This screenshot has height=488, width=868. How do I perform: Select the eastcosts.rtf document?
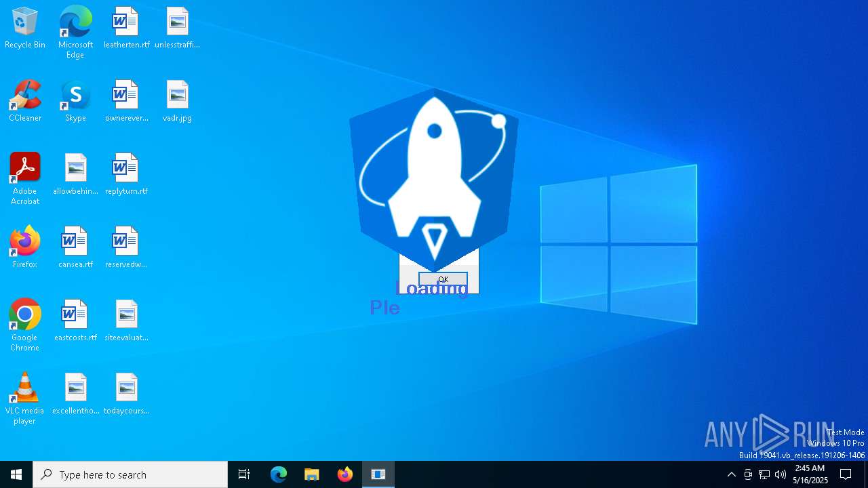[75, 321]
